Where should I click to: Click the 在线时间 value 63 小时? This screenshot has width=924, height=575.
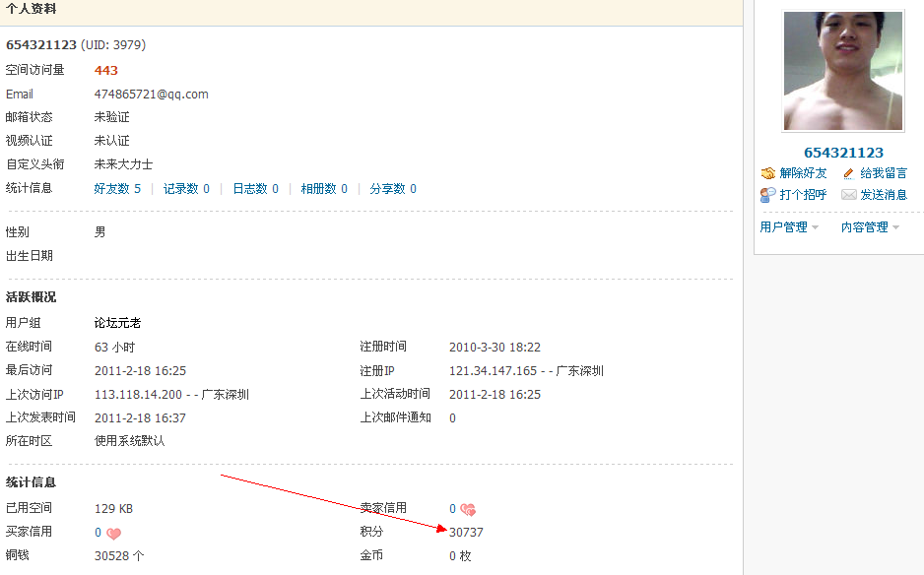(114, 347)
